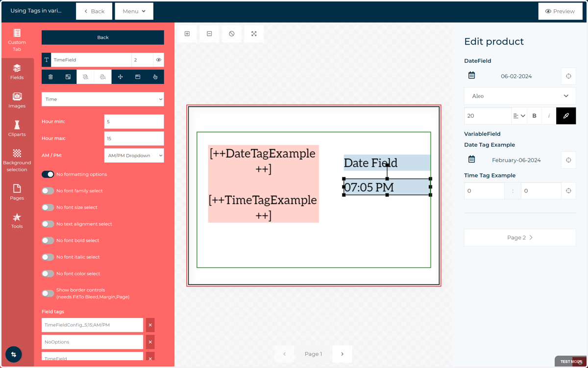Remove the TimeFieldConfig_5;15;AM/PM tag
The image size is (588, 368).
coord(150,325)
